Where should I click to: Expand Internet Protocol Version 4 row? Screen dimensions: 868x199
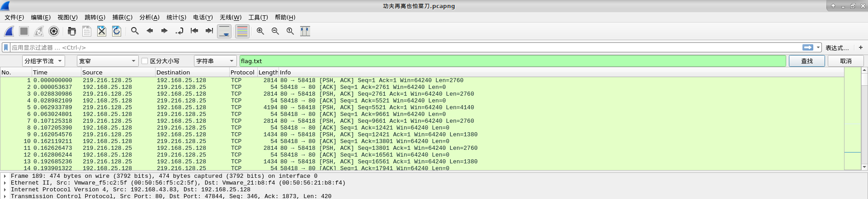click(5, 190)
